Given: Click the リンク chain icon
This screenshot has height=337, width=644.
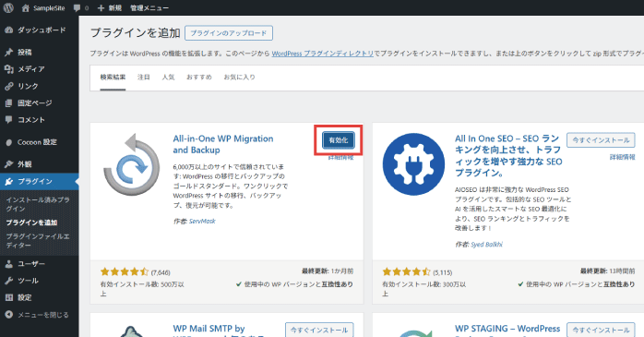Looking at the screenshot, I should point(8,86).
